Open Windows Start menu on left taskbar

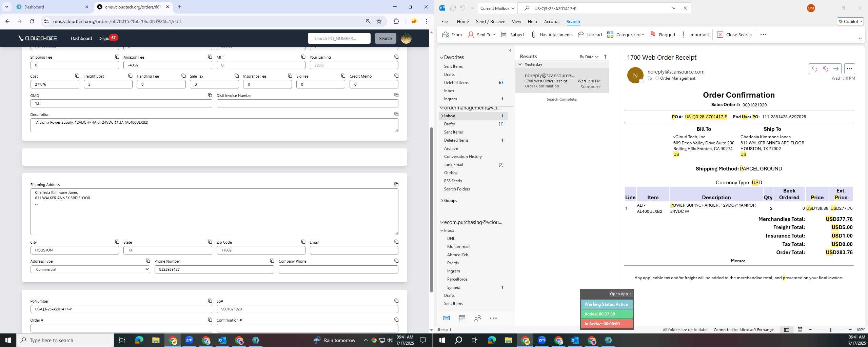click(x=8, y=340)
